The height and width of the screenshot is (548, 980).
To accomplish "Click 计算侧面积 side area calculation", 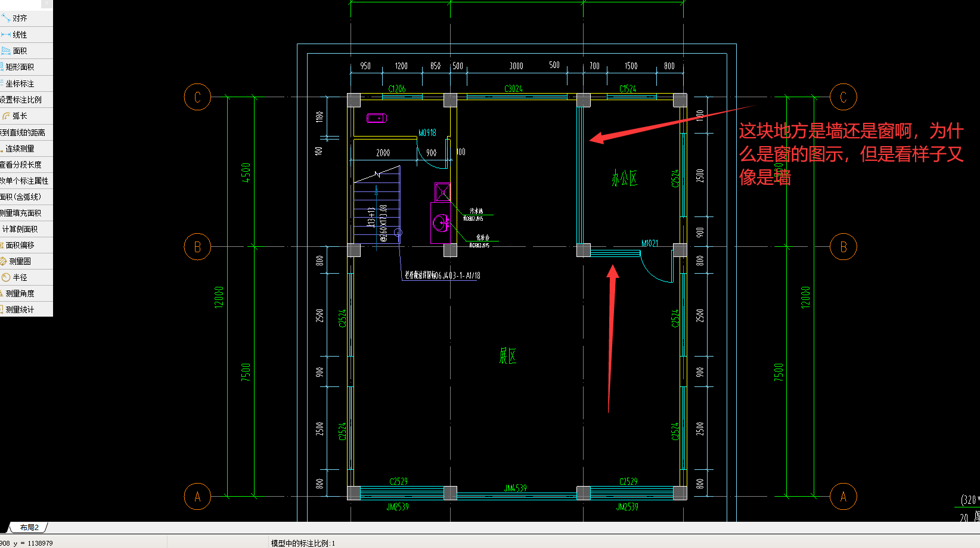I will pos(26,229).
